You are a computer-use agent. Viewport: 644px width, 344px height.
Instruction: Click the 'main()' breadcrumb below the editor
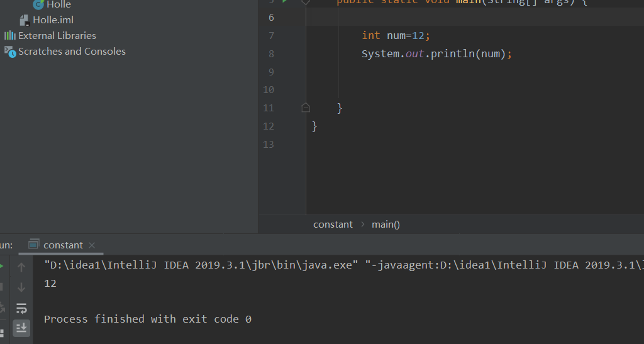(x=386, y=225)
